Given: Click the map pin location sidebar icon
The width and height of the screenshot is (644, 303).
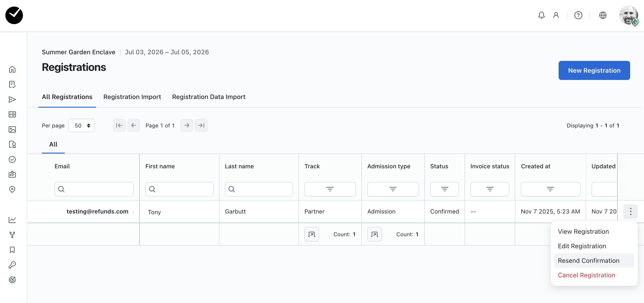Looking at the screenshot, I should coord(12,189).
